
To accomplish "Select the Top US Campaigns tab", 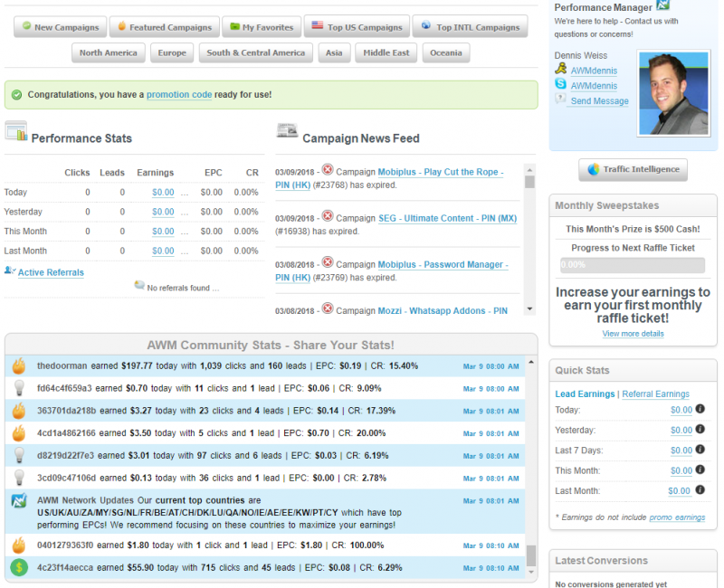I will 356,27.
